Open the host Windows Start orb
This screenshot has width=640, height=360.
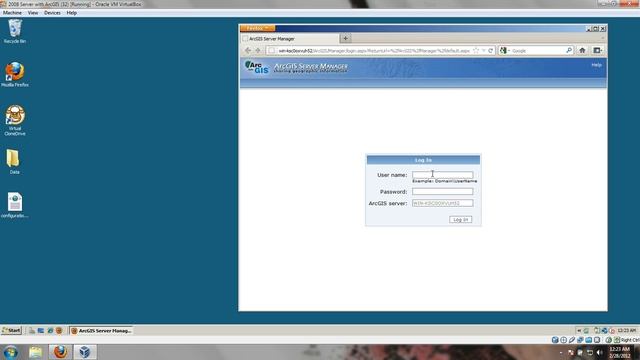11,352
